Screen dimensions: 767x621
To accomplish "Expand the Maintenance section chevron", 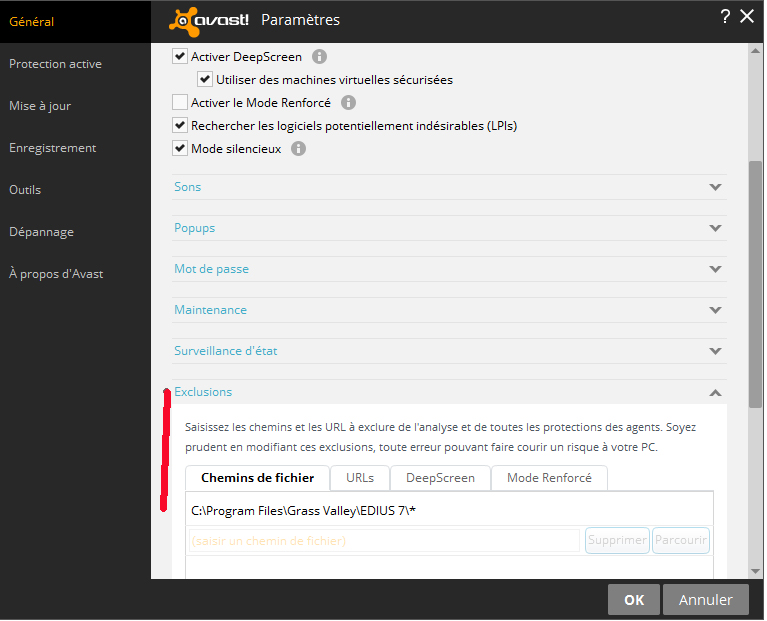I will click(717, 310).
